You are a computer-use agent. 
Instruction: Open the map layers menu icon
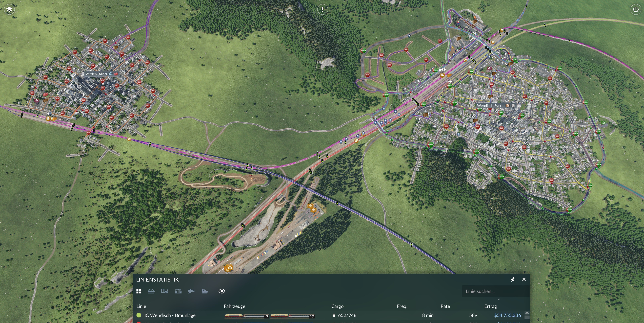[x=9, y=10]
